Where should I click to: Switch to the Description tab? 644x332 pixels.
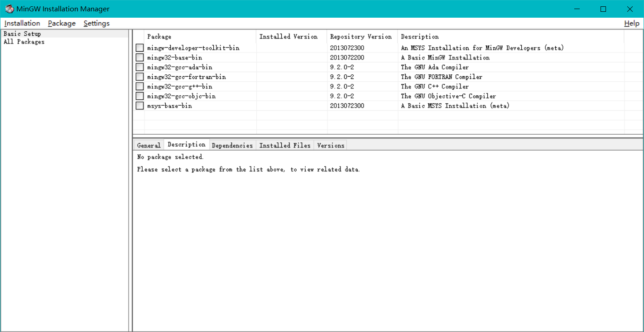click(186, 145)
